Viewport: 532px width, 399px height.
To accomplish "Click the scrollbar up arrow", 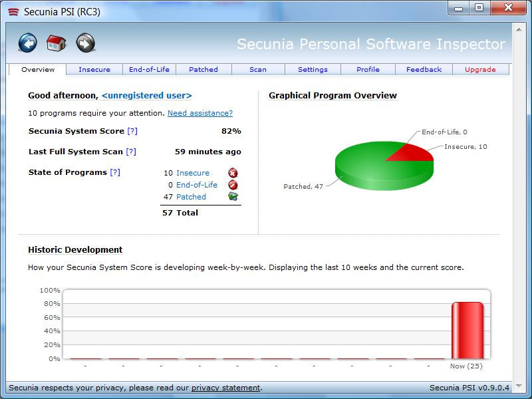I will pos(519,30).
